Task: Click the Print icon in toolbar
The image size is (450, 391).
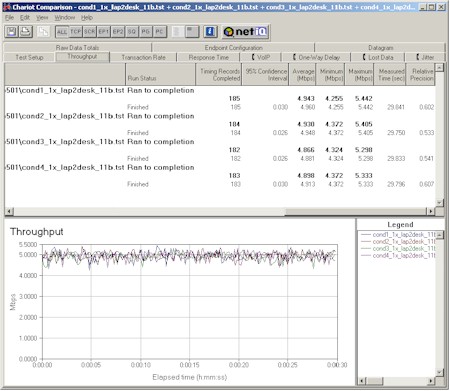Action: pos(26,32)
